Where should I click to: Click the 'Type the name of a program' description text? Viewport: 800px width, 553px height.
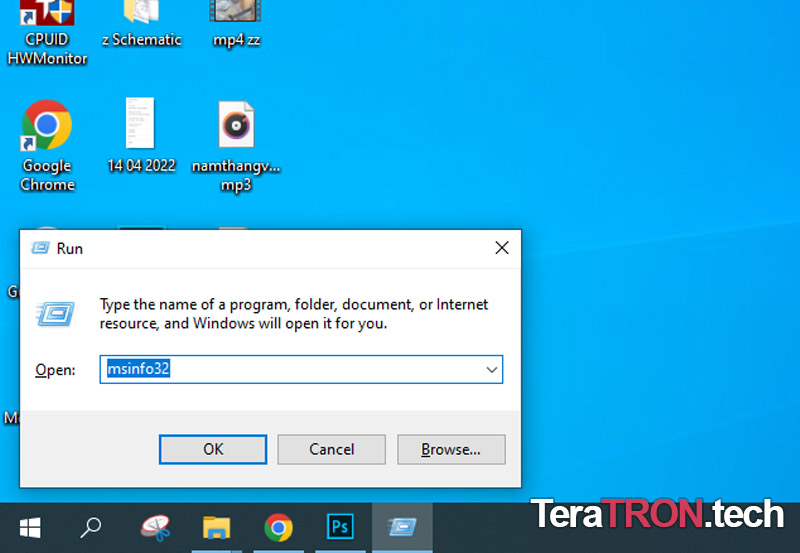[294, 314]
